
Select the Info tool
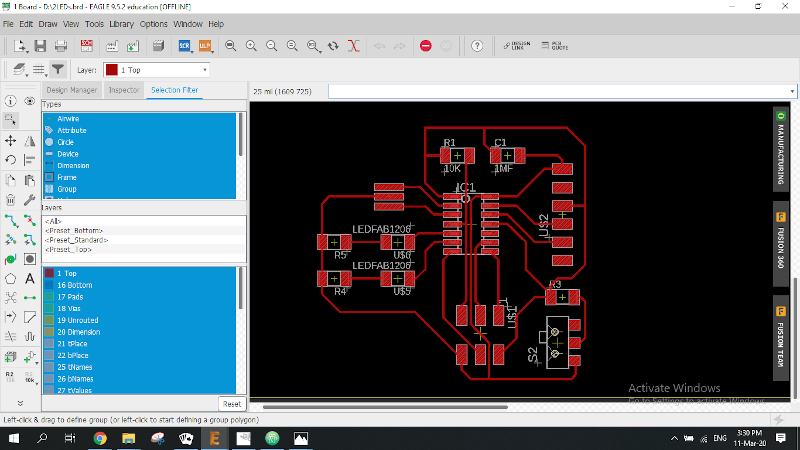coord(11,101)
